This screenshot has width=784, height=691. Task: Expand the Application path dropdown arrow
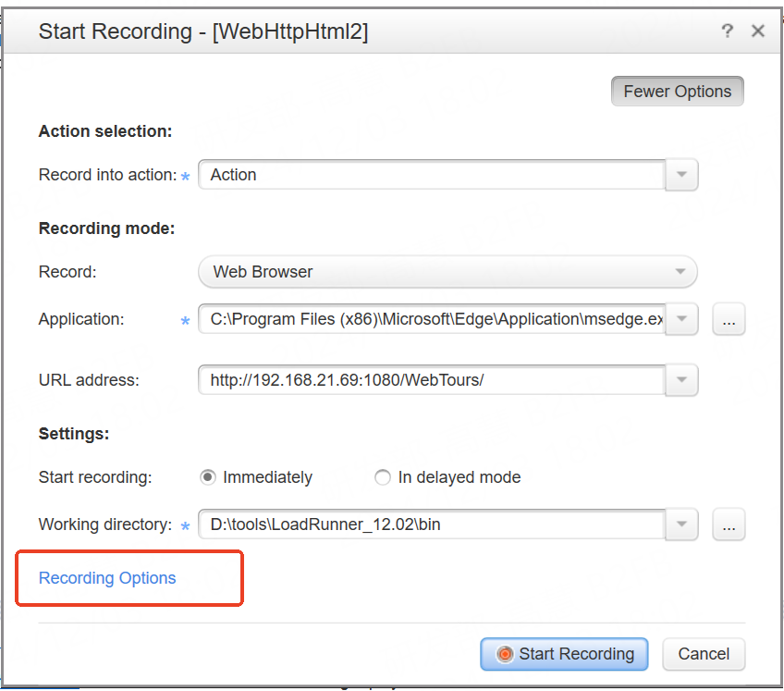682,319
